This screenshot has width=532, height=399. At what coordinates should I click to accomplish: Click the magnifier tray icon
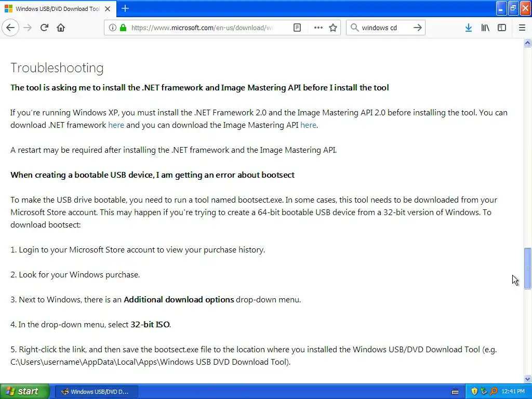coord(494,391)
